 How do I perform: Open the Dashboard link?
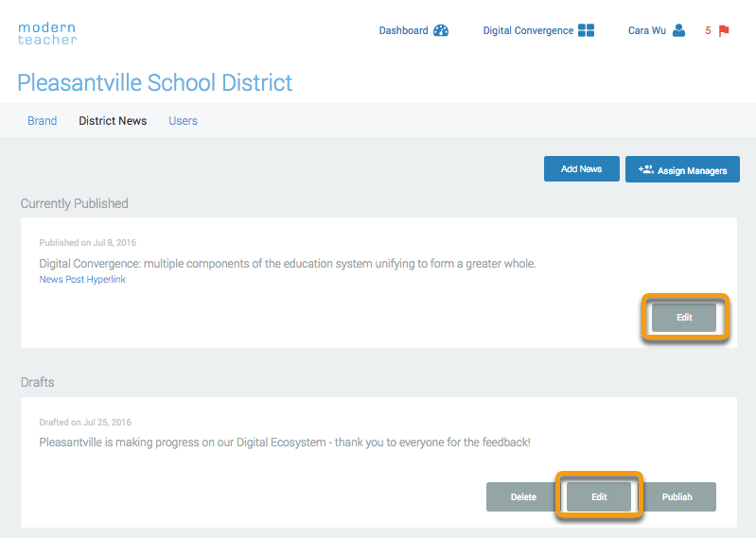pos(404,30)
